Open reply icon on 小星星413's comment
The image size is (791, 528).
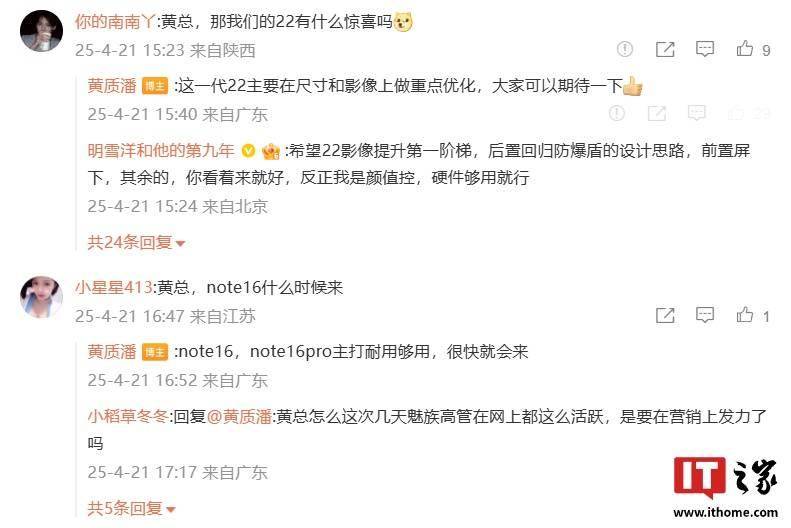click(705, 315)
